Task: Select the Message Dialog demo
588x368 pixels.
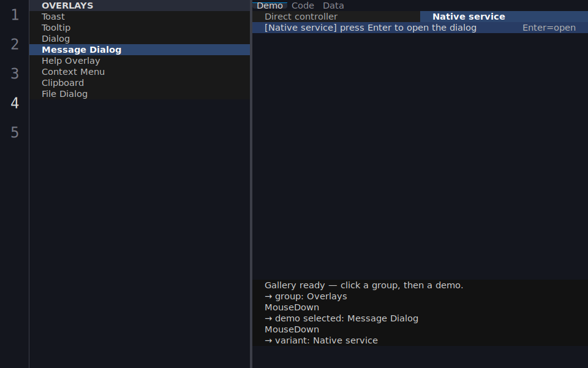Action: (140, 50)
